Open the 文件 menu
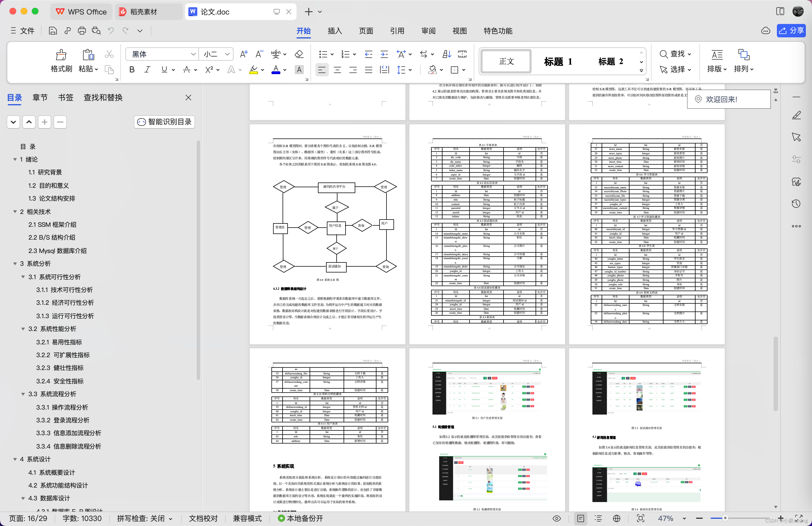 tap(23, 31)
